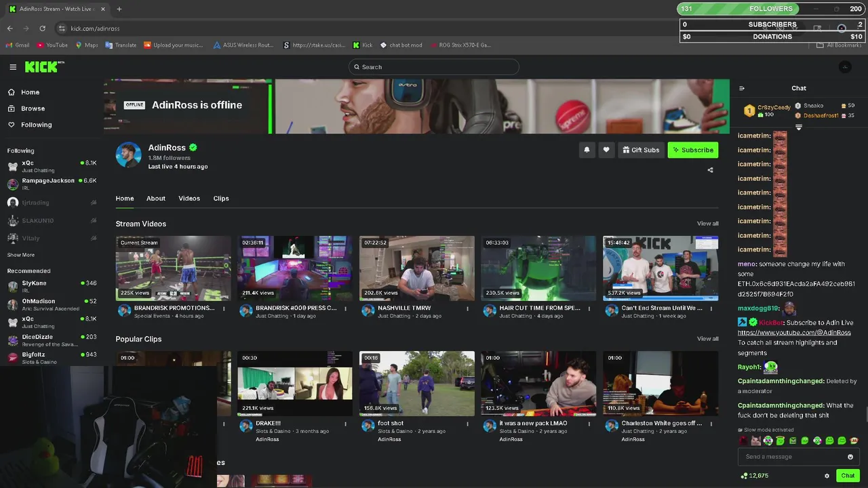Open the ASUS Wireless Router bookmark
Image resolution: width=868 pixels, height=488 pixels.
(x=243, y=45)
